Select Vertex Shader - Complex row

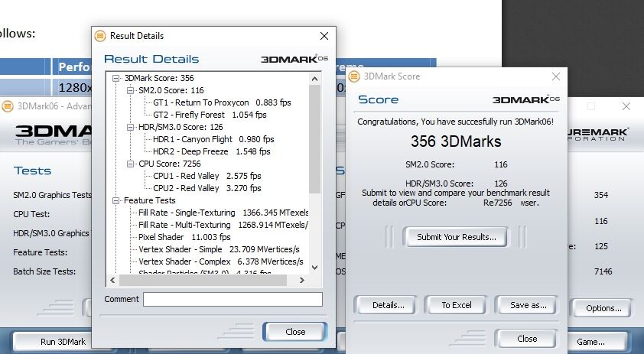coord(221,261)
